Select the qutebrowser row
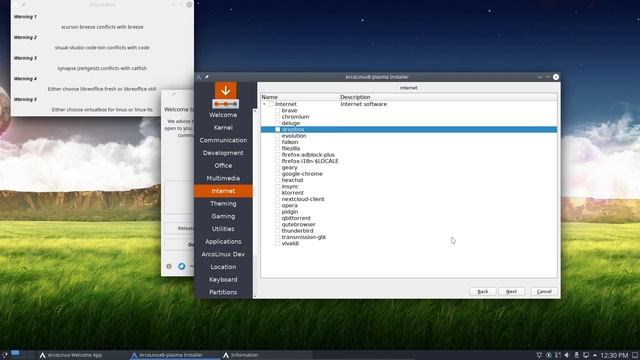The width and height of the screenshot is (640, 360). 409,224
